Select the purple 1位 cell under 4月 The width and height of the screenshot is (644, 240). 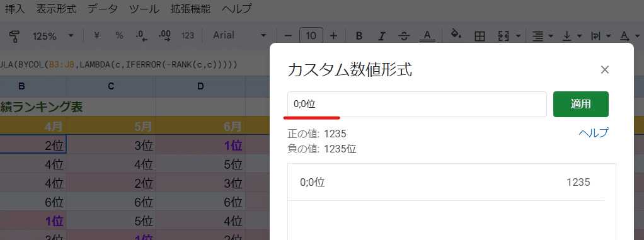click(x=33, y=220)
